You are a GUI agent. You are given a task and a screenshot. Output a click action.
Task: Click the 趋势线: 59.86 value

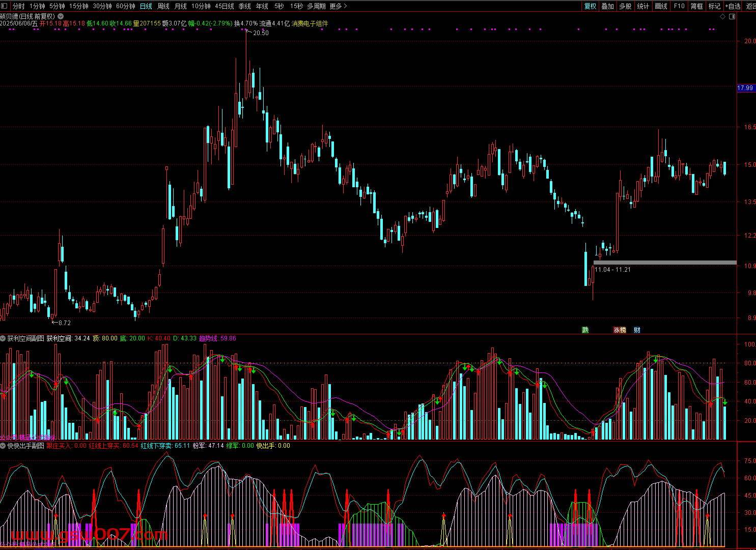(217, 338)
